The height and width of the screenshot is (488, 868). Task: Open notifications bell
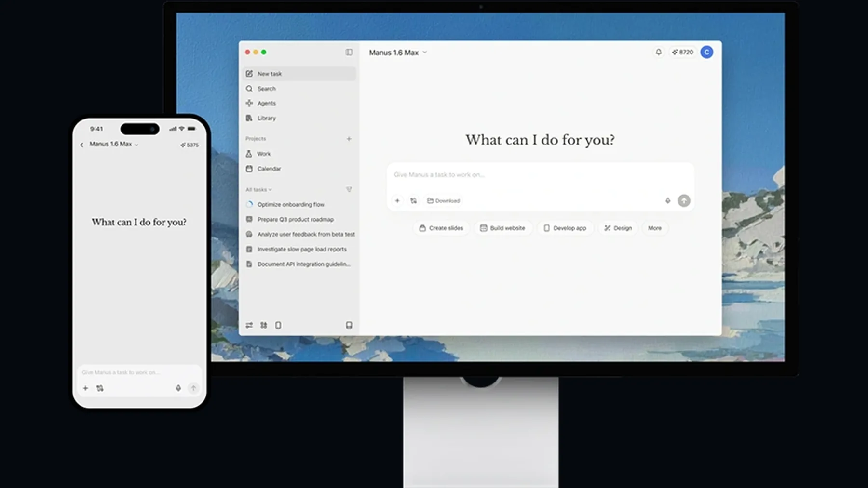point(658,52)
